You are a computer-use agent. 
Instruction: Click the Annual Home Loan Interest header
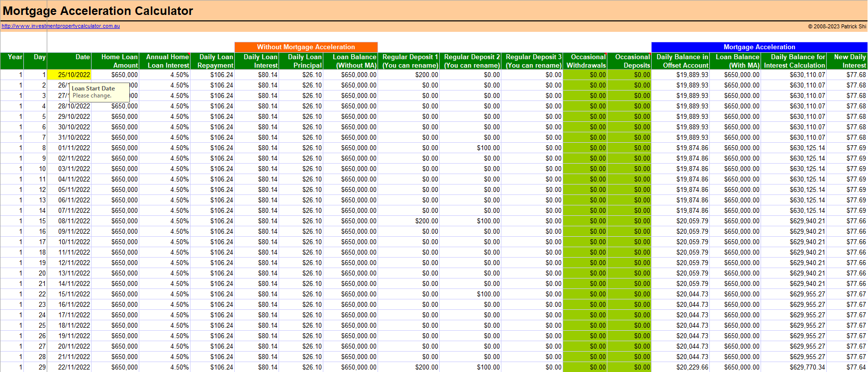tap(165, 61)
